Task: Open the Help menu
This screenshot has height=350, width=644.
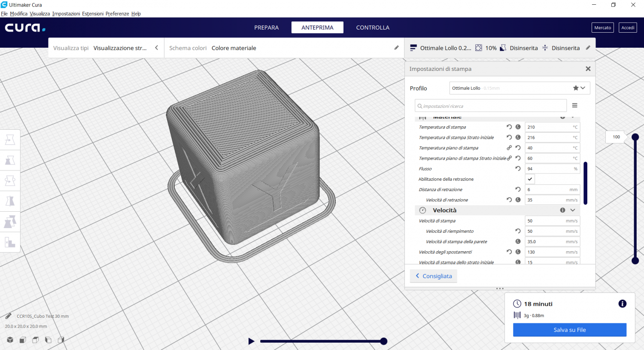Action: (136, 14)
